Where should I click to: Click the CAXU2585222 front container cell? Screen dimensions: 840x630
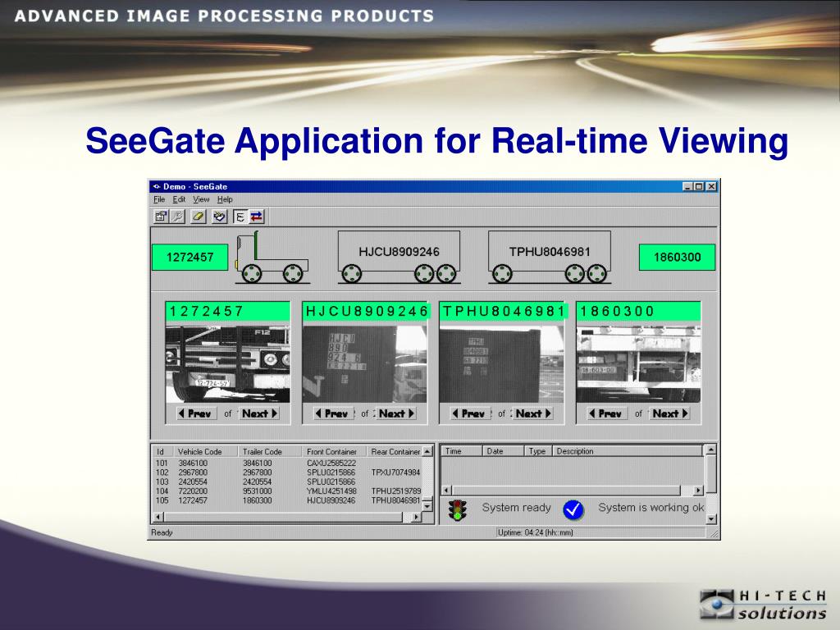point(331,463)
